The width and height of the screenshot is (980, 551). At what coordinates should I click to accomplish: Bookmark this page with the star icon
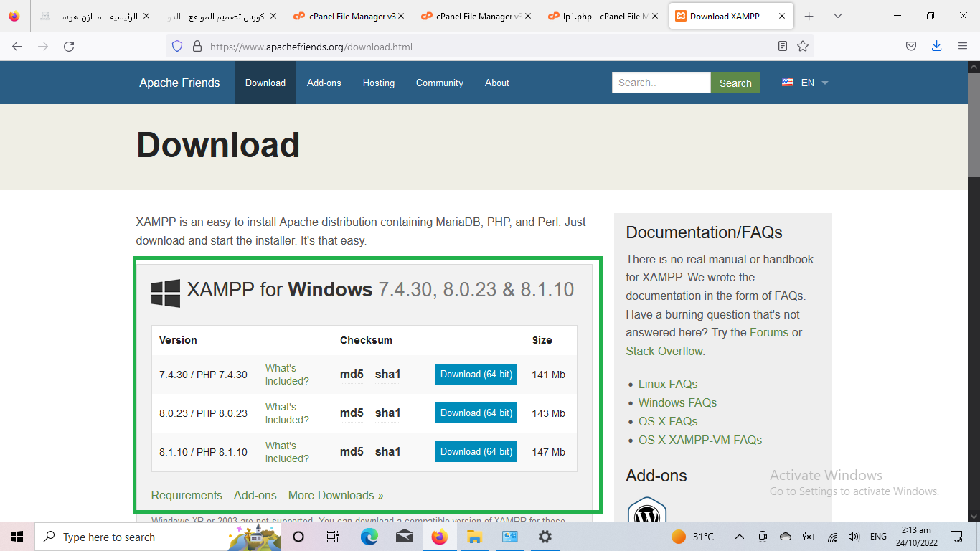[803, 47]
